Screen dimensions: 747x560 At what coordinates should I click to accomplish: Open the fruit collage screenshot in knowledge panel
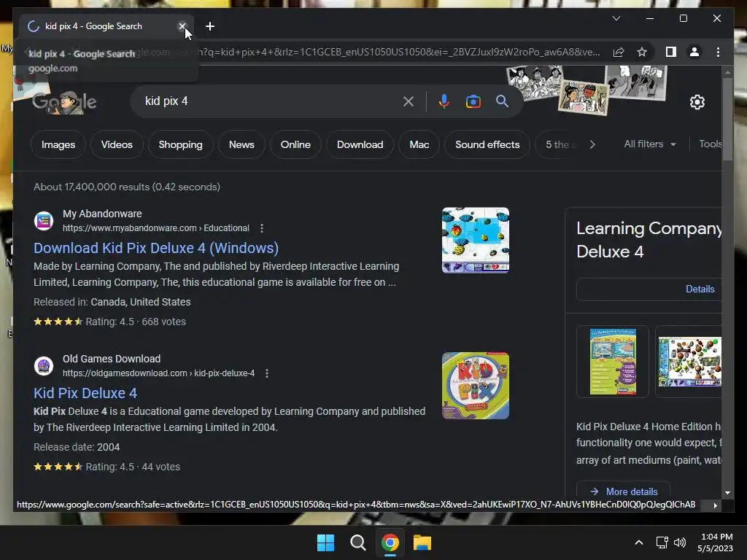tap(689, 362)
